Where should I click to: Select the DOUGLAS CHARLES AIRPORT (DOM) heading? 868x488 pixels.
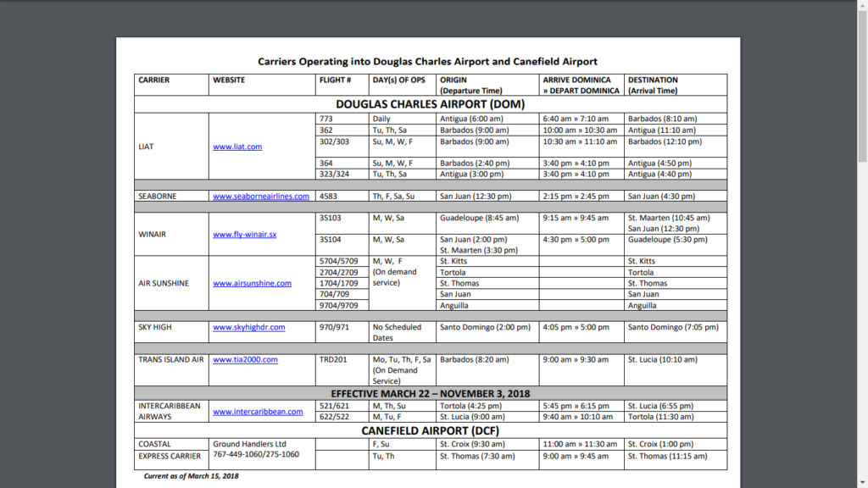point(430,104)
